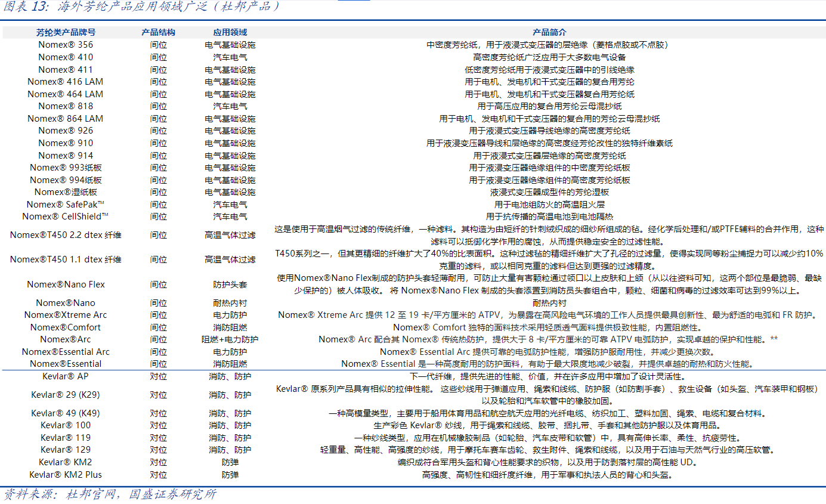Image resolution: width=826 pixels, height=504 pixels.
Task: Click the 'Nomex® 994纸板' brand cell
Action: [66, 180]
